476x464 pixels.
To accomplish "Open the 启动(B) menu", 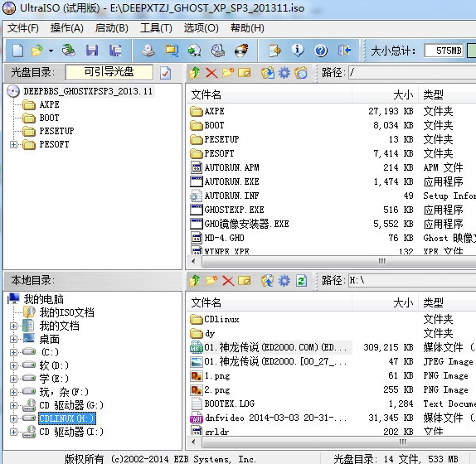I will click(111, 28).
